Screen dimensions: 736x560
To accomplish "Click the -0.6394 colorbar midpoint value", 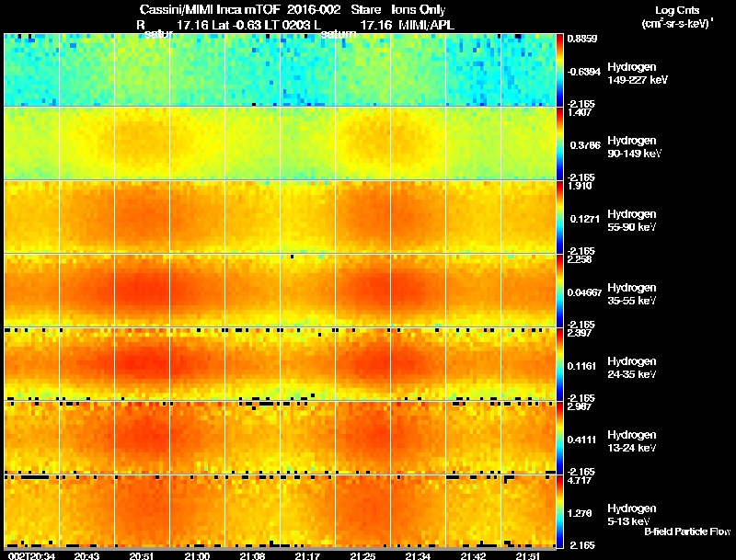I will click(x=583, y=72).
